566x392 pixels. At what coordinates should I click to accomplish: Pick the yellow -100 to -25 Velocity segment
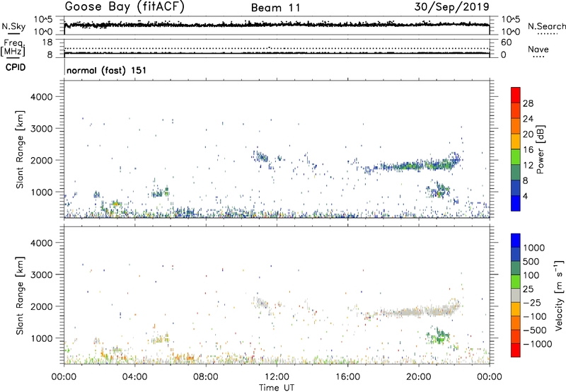click(x=516, y=309)
